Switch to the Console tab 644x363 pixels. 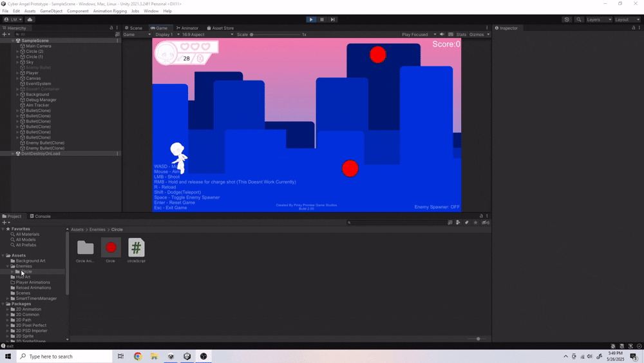click(40, 216)
